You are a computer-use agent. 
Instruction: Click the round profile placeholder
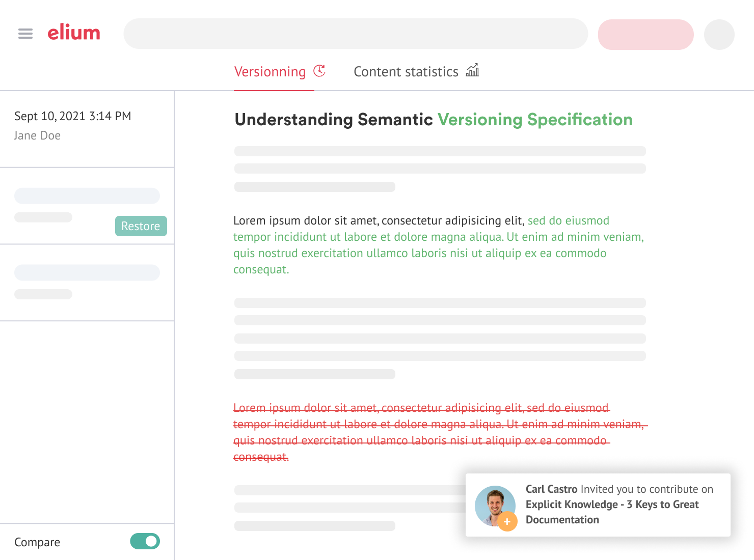[719, 35]
